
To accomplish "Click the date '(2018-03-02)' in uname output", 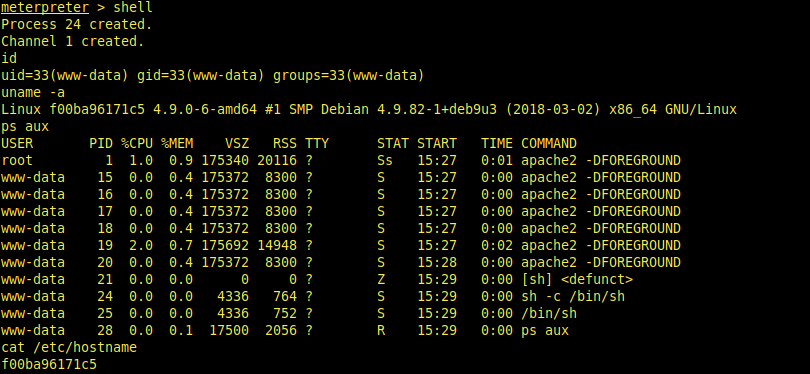I will [553, 110].
